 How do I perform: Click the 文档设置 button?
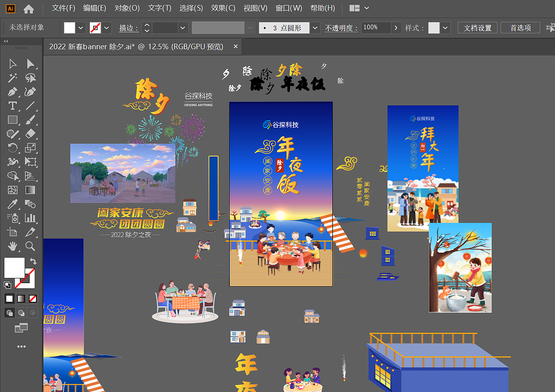point(477,27)
